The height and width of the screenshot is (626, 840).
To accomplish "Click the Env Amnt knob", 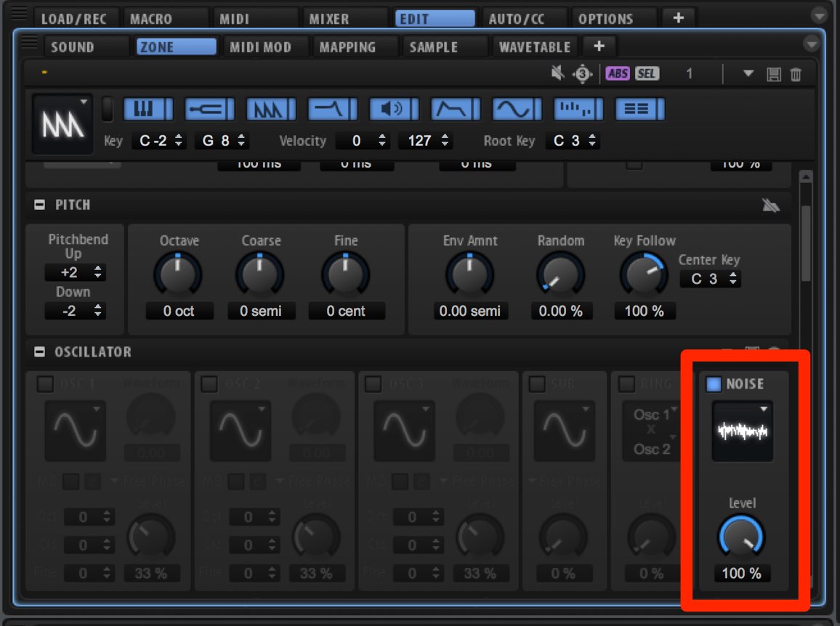I will [469, 275].
